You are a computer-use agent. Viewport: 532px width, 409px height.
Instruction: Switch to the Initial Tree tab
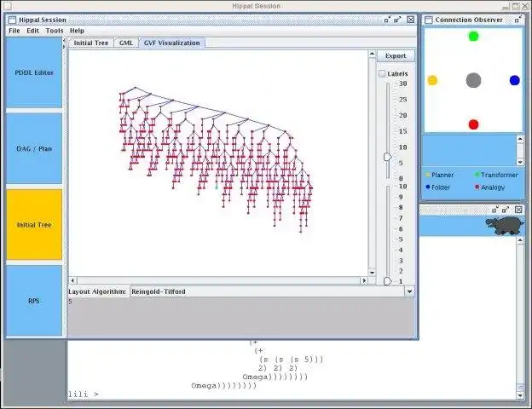(x=91, y=43)
